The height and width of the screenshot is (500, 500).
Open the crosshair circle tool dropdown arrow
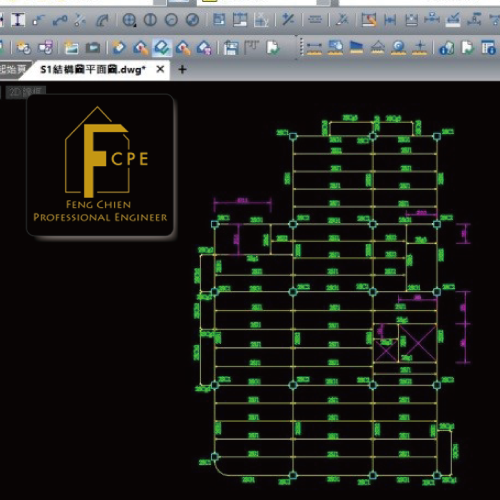pos(135,25)
